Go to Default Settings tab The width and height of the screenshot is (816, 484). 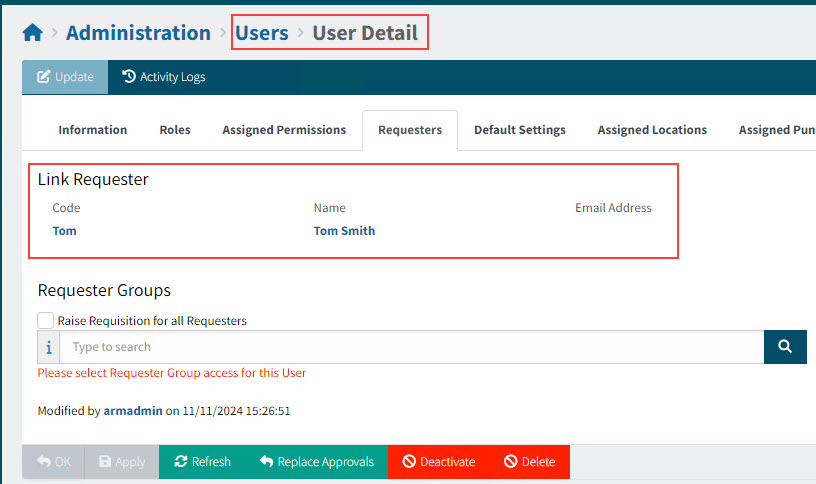coord(519,130)
